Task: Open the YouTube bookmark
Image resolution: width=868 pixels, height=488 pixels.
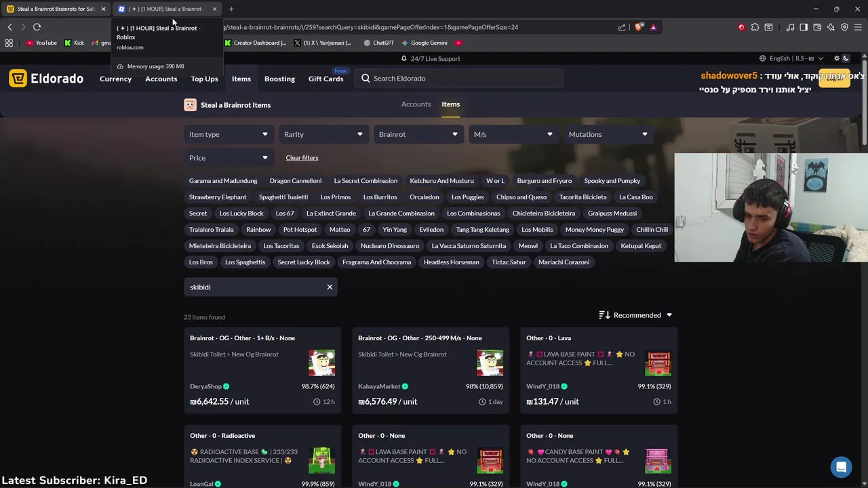Action: pos(41,43)
